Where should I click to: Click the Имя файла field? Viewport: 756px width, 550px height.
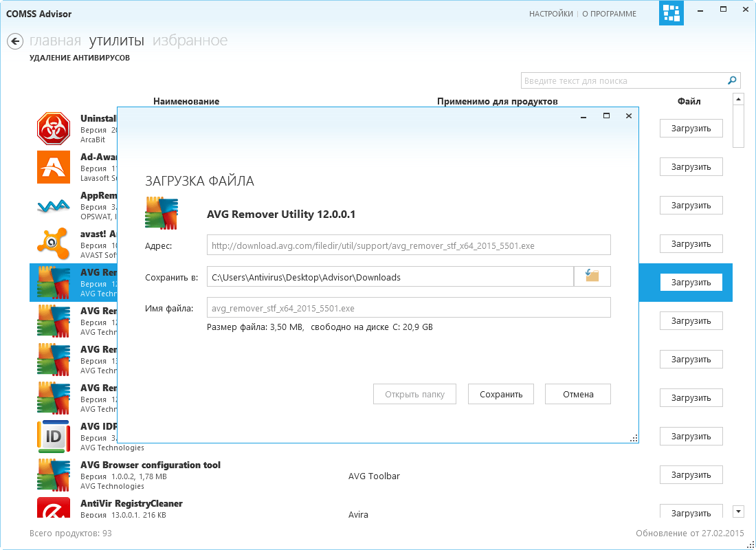[x=409, y=308]
